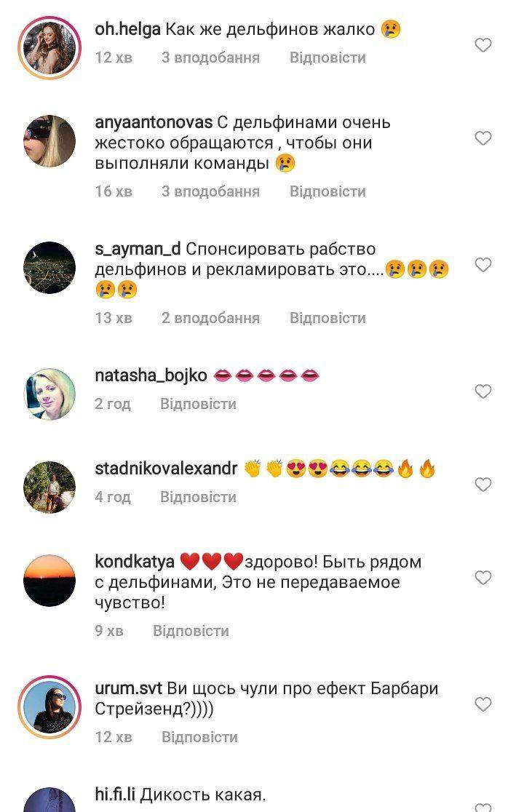The height and width of the screenshot is (812, 524).
Task: Like stadnikovalexandr's emoji comment
Action: 483,485
